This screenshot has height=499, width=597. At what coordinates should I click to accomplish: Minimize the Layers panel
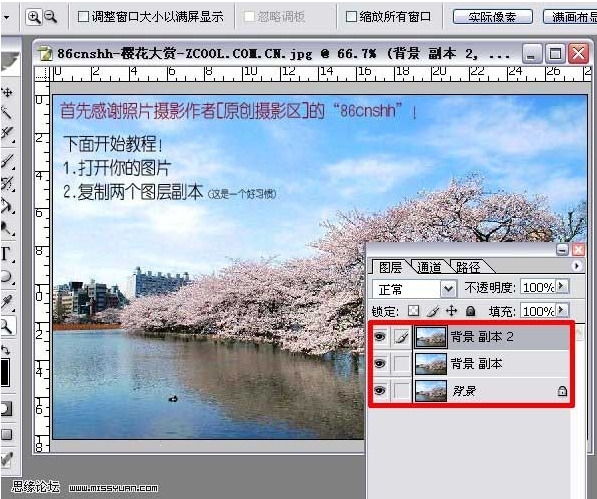pos(562,250)
